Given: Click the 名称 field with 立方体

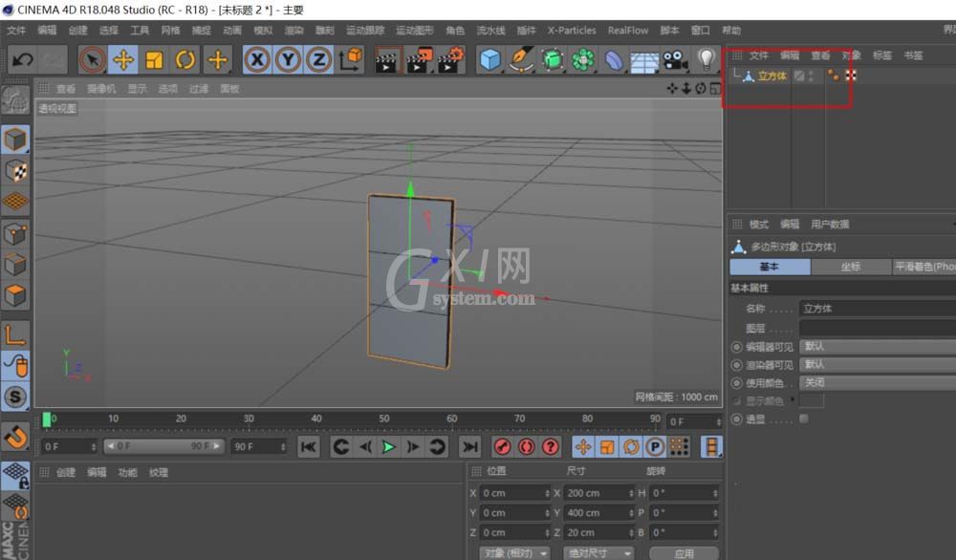Looking at the screenshot, I should coord(878,309).
